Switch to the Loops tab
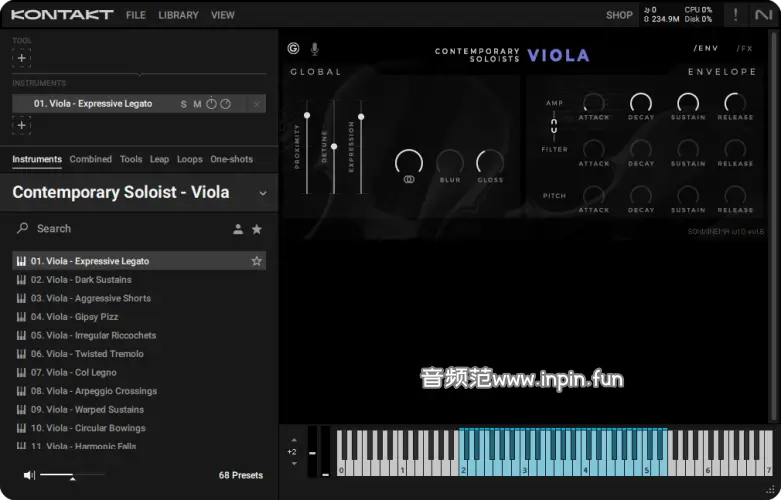This screenshot has height=500, width=781. (x=190, y=159)
